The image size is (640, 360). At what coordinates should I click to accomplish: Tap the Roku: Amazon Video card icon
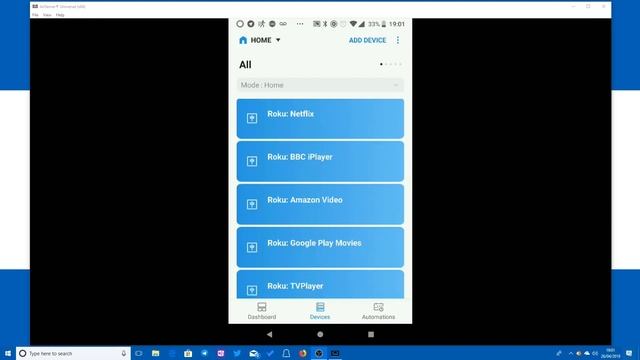point(252,204)
